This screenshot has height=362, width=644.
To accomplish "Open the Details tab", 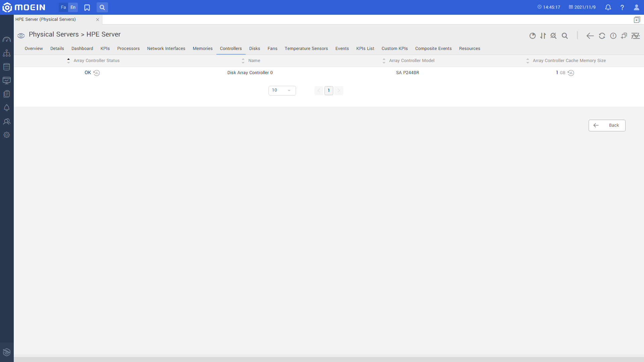I will pyautogui.click(x=57, y=49).
